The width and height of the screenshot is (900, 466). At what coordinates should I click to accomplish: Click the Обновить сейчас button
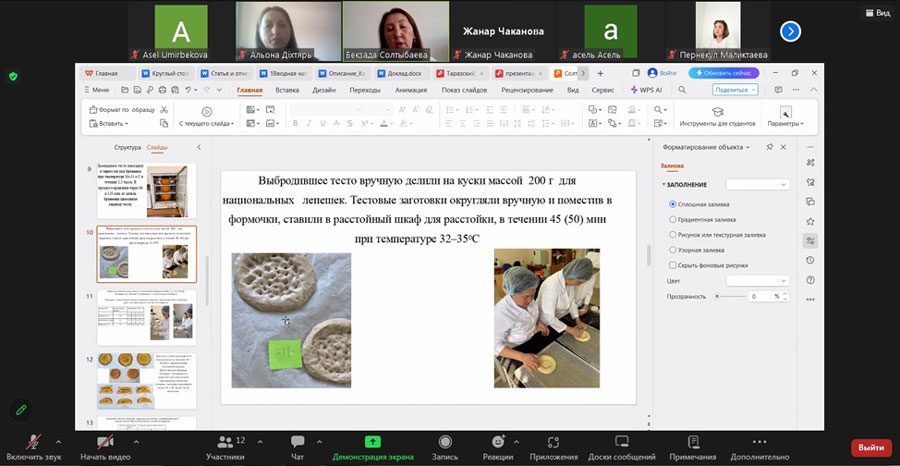tap(724, 73)
